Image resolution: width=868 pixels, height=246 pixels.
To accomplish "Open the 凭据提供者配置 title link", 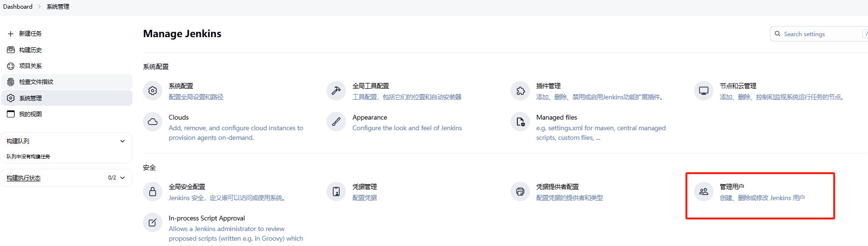I will tap(557, 187).
